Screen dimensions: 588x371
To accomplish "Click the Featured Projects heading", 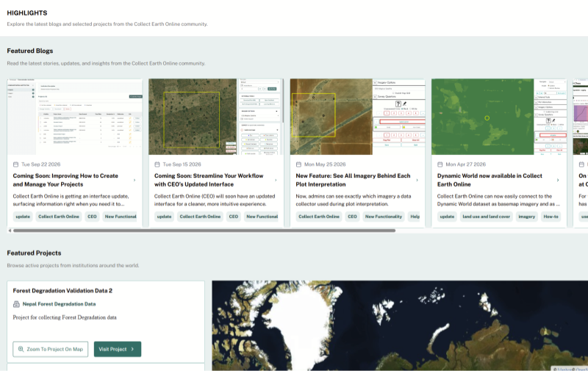I will pos(34,253).
